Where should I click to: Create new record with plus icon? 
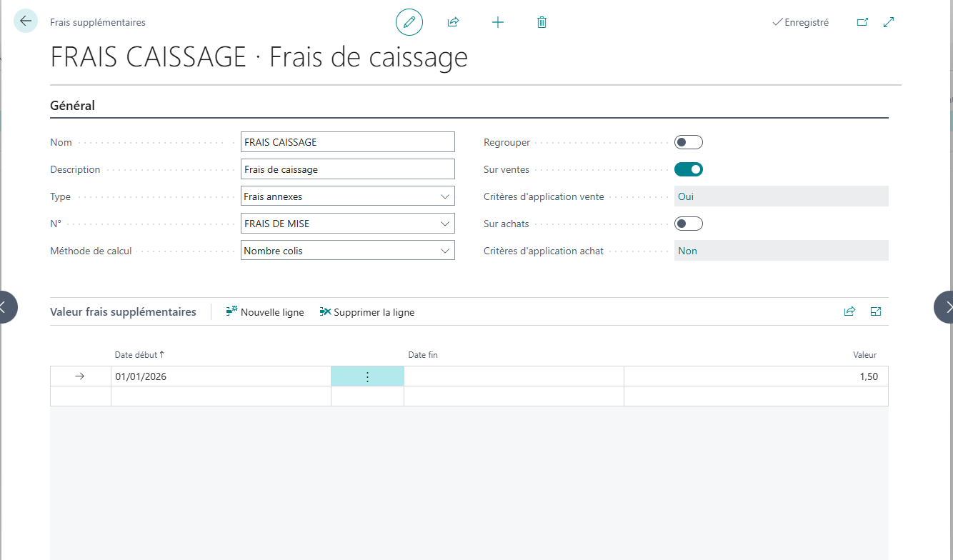(498, 22)
